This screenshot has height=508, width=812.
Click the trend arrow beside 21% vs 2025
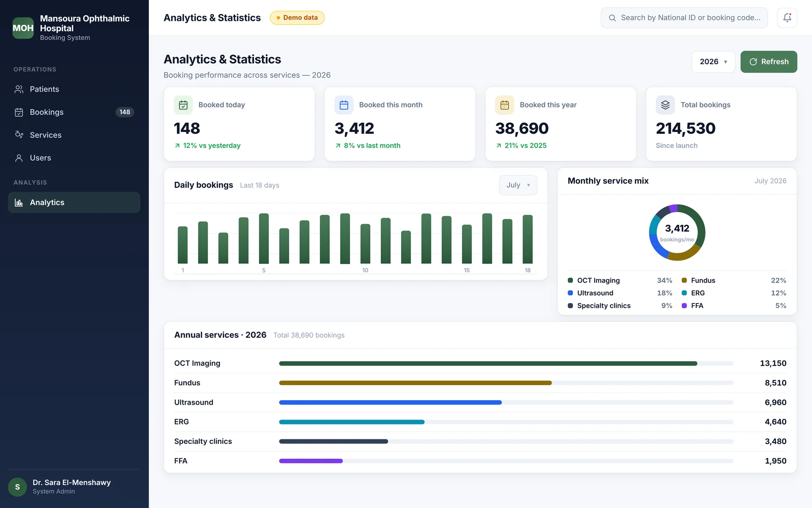(x=498, y=146)
